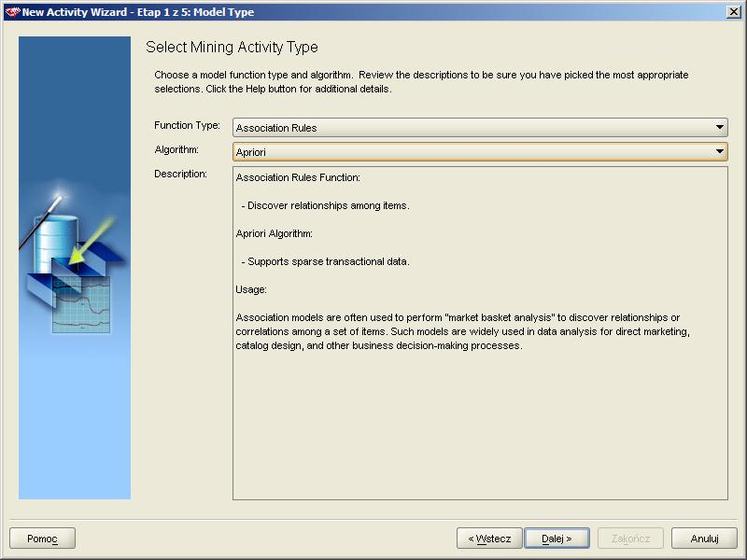Click the wizard database illustration image
The height and width of the screenshot is (560, 747).
coord(75,268)
